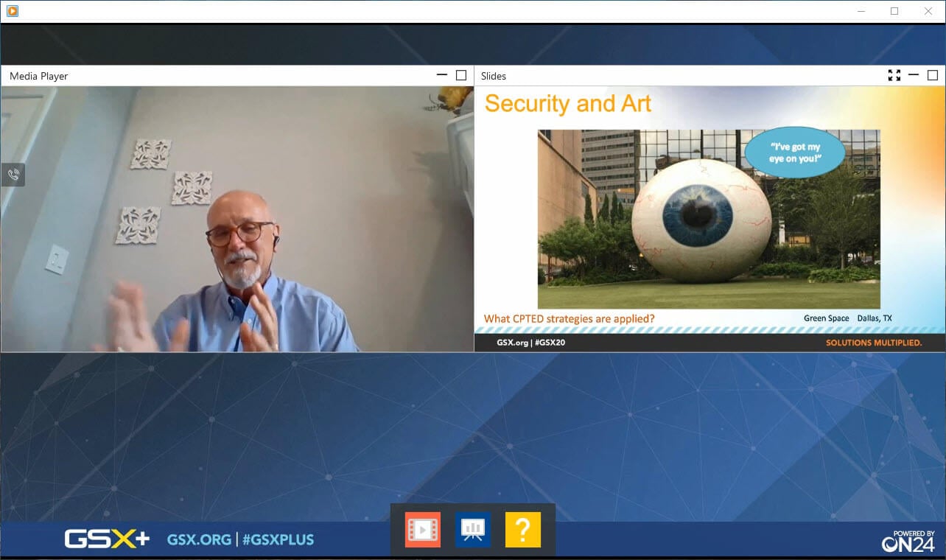Expand Slides panel to full screen

[894, 75]
